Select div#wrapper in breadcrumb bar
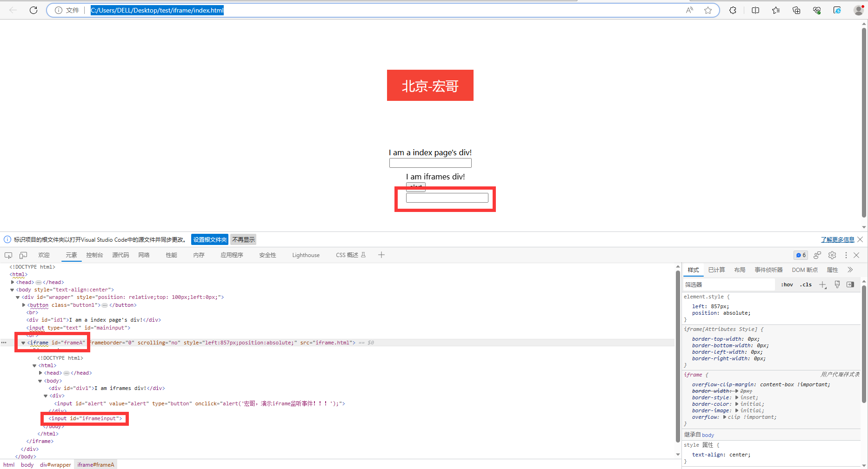Image resolution: width=868 pixels, height=469 pixels. click(x=55, y=465)
